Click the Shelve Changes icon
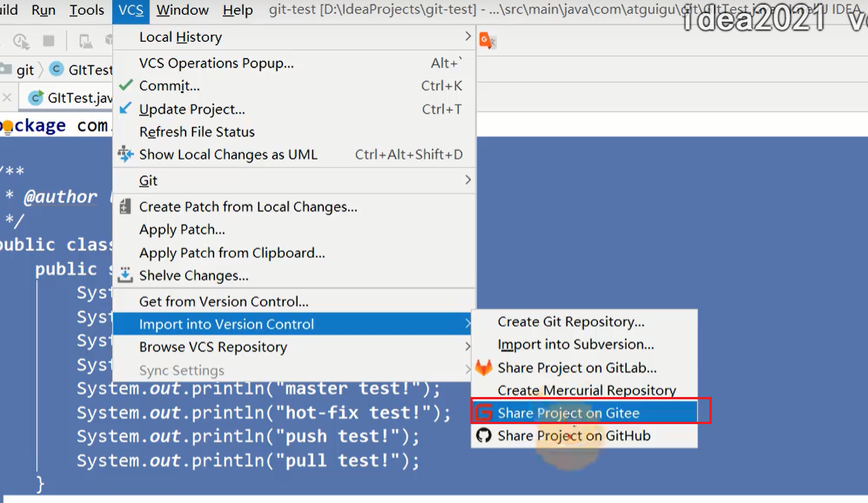The image size is (868, 503). (125, 275)
